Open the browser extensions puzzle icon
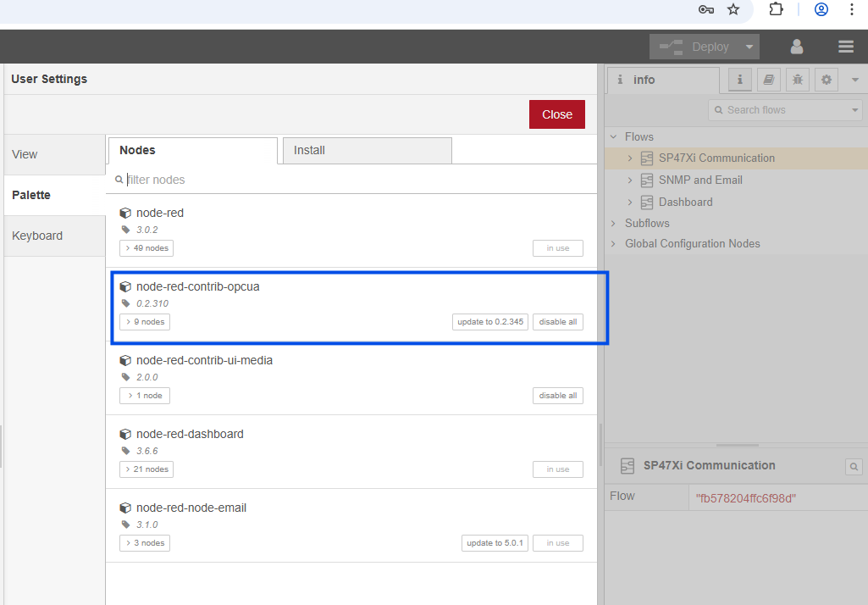 point(776,9)
